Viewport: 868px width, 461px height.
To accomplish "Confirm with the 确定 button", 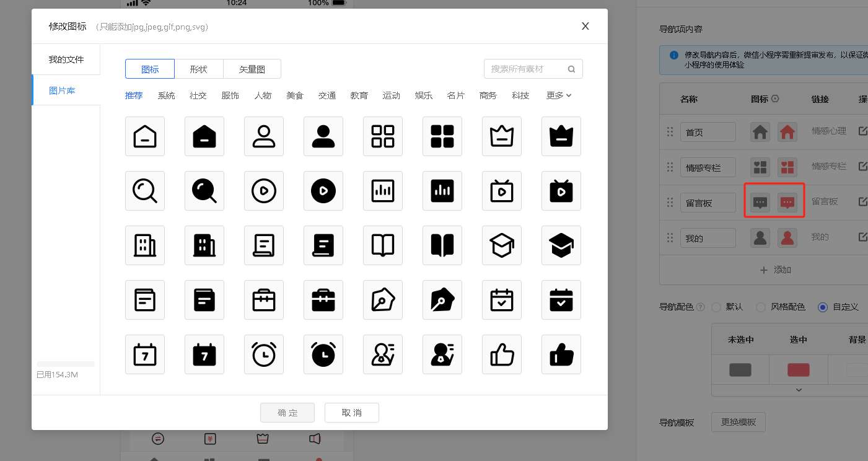I will 287,413.
